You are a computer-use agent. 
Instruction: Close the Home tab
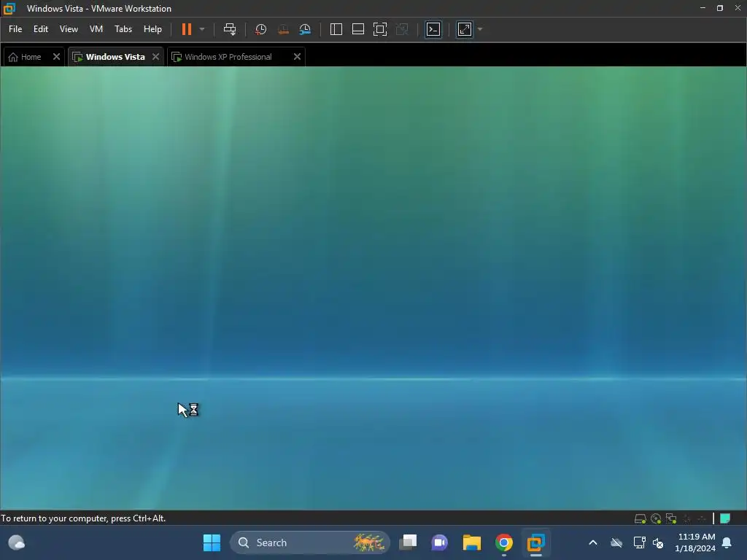click(56, 57)
